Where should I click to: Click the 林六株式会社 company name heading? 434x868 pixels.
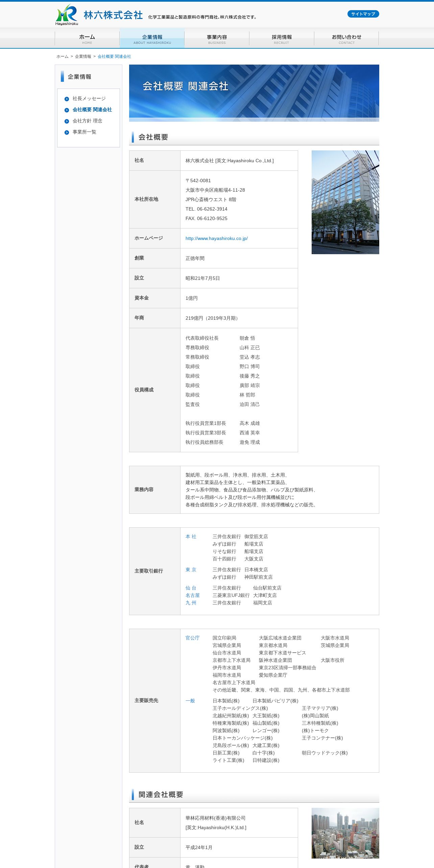click(113, 15)
